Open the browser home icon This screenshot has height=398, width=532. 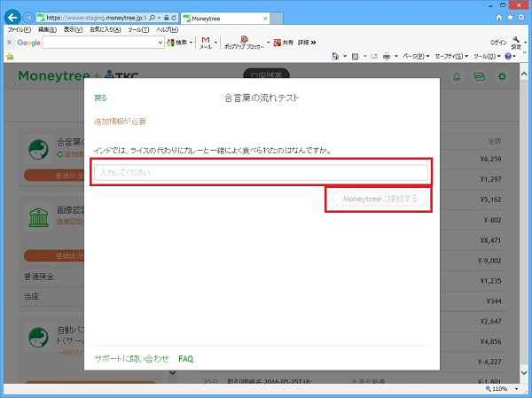(499, 18)
